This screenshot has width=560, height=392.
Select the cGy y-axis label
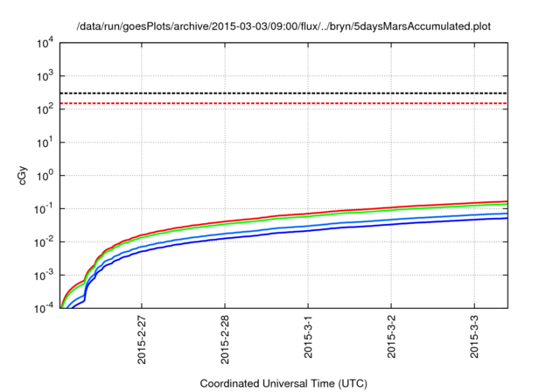(22, 176)
